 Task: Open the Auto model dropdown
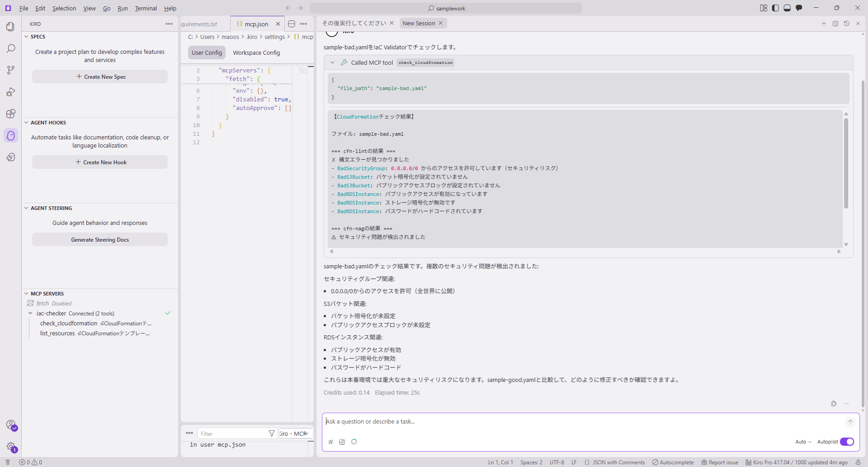803,442
